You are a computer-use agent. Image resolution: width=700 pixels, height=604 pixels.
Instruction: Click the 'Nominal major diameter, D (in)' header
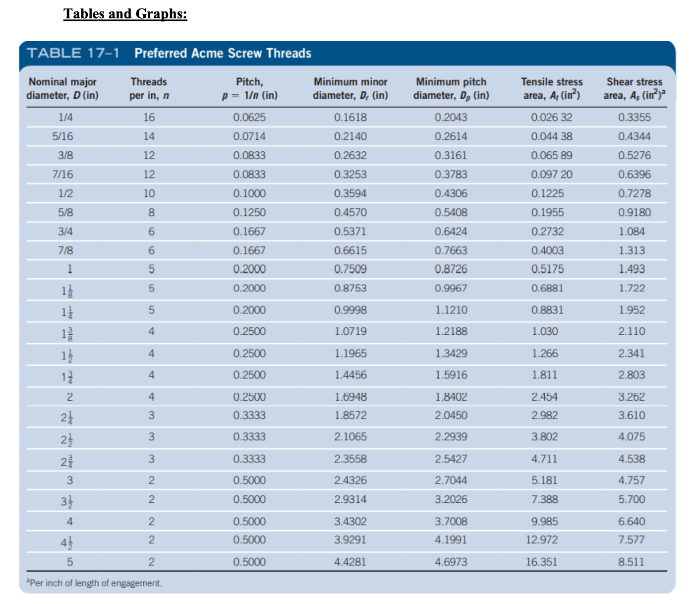[62, 88]
